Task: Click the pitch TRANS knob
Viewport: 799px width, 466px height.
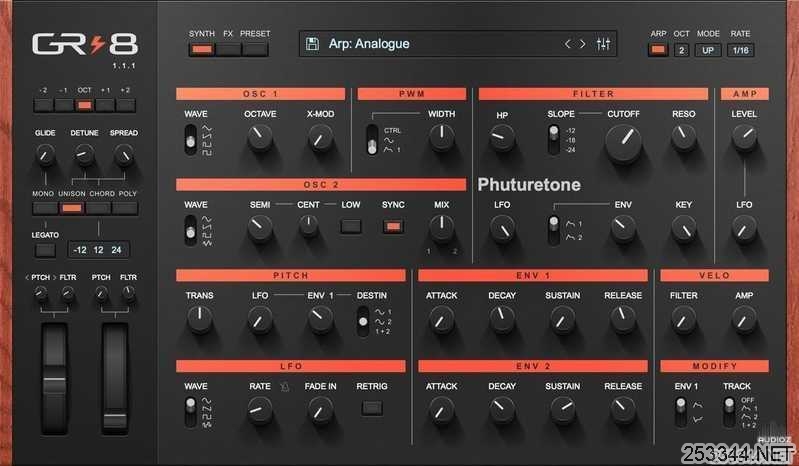Action: pos(200,319)
